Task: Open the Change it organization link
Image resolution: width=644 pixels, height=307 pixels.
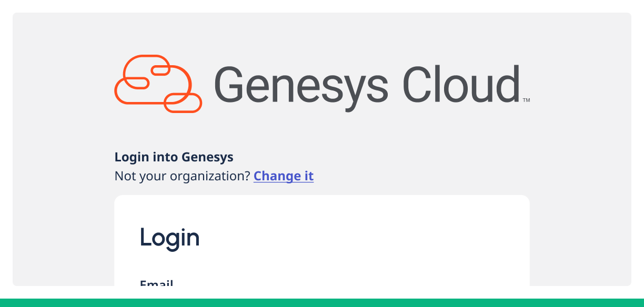Action: point(284,176)
